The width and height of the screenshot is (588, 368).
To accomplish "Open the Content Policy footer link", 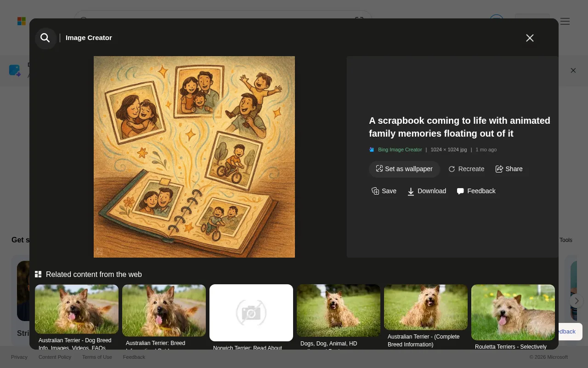I will click(55, 357).
